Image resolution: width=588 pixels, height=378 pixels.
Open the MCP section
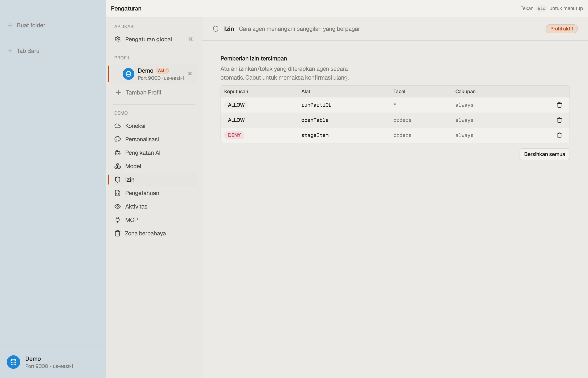[x=154, y=220]
